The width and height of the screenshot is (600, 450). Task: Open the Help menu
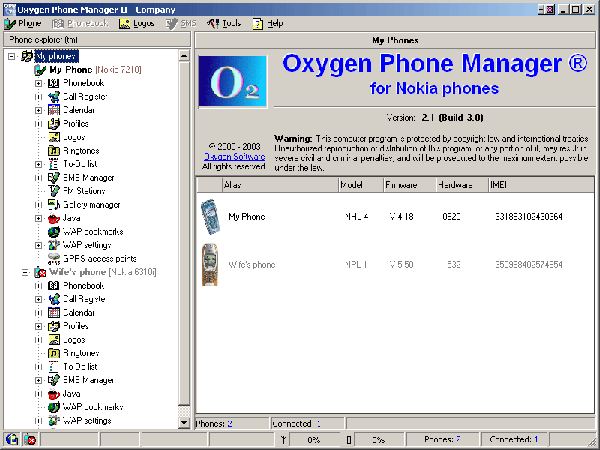click(268, 24)
